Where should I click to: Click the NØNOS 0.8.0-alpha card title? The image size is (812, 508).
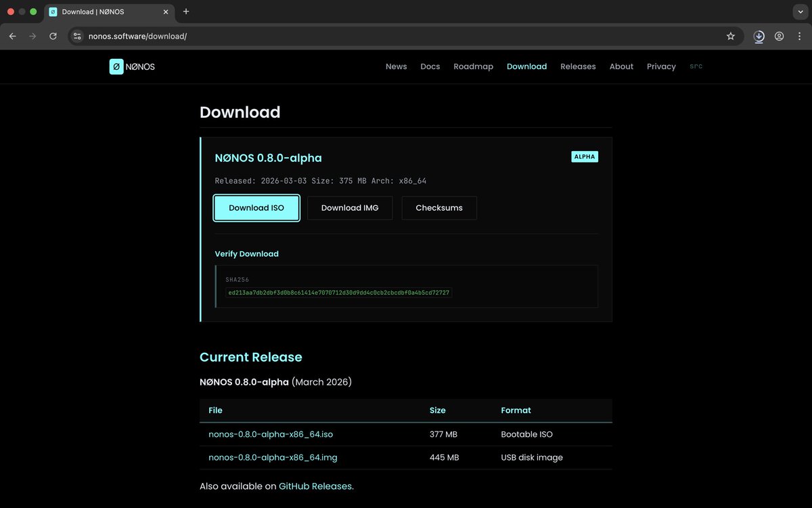(x=269, y=158)
